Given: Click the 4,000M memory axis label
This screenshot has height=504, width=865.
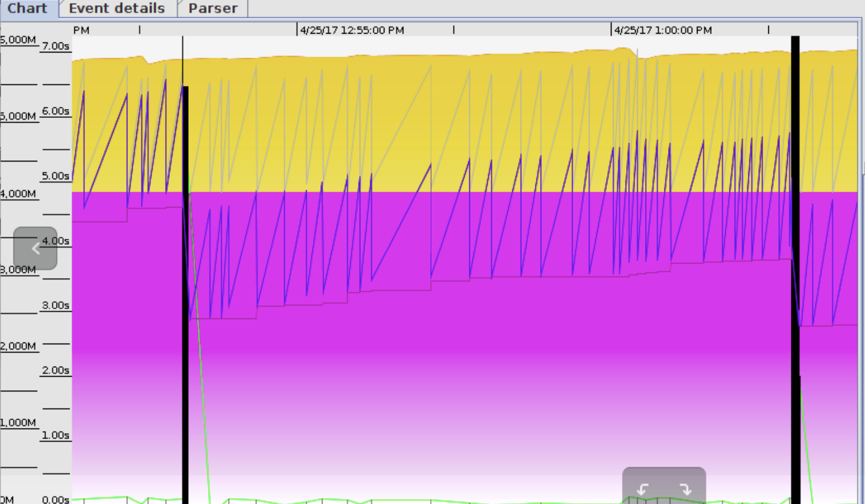Looking at the screenshot, I should pos(18,193).
